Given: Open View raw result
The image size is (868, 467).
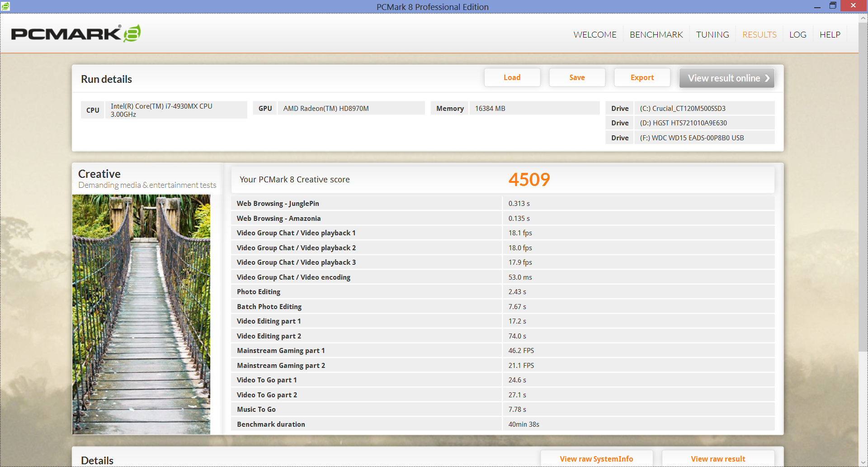Looking at the screenshot, I should pyautogui.click(x=718, y=458).
